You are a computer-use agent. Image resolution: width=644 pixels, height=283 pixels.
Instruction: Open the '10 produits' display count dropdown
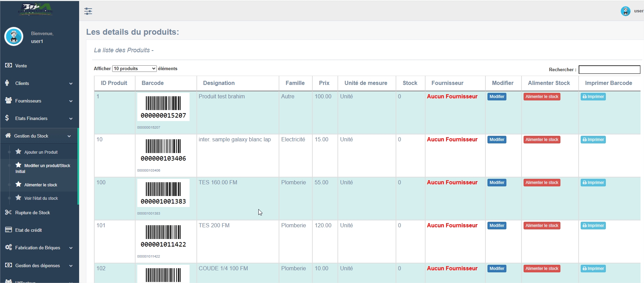[134, 69]
